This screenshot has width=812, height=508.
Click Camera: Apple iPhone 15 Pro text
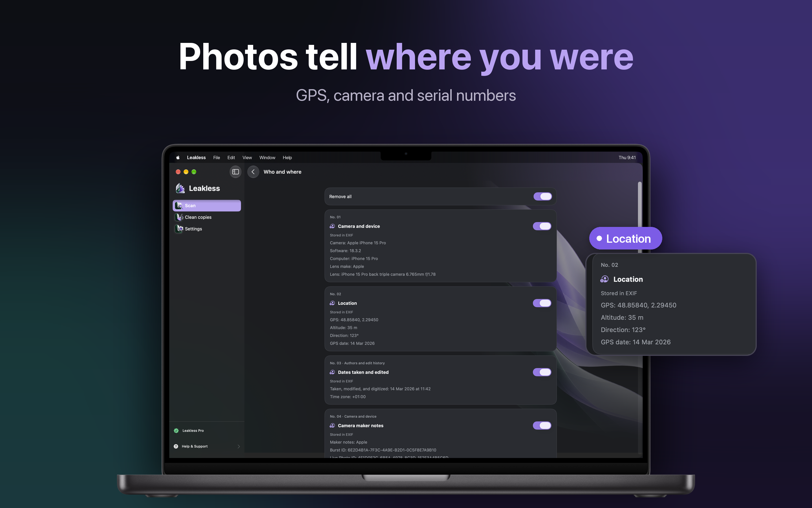point(358,243)
